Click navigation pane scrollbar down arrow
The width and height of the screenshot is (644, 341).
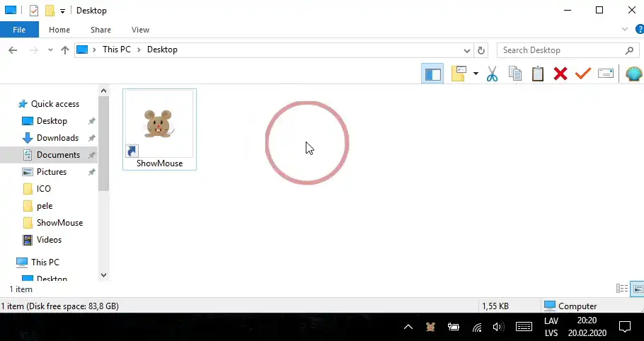103,275
